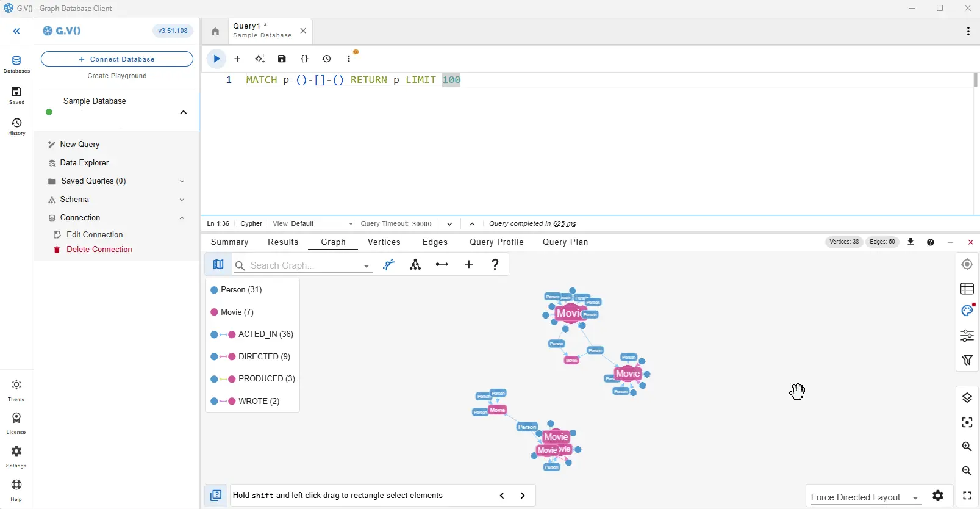Expand Saved Queries (0)

(x=182, y=181)
